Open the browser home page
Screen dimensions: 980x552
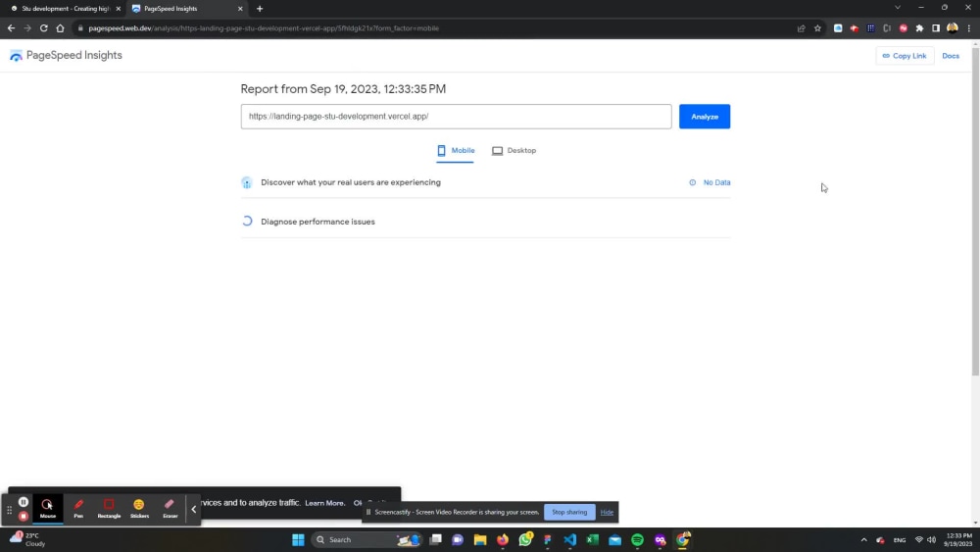60,28
